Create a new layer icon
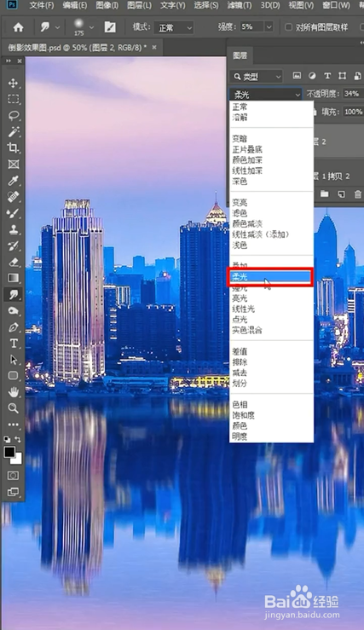 click(341, 194)
